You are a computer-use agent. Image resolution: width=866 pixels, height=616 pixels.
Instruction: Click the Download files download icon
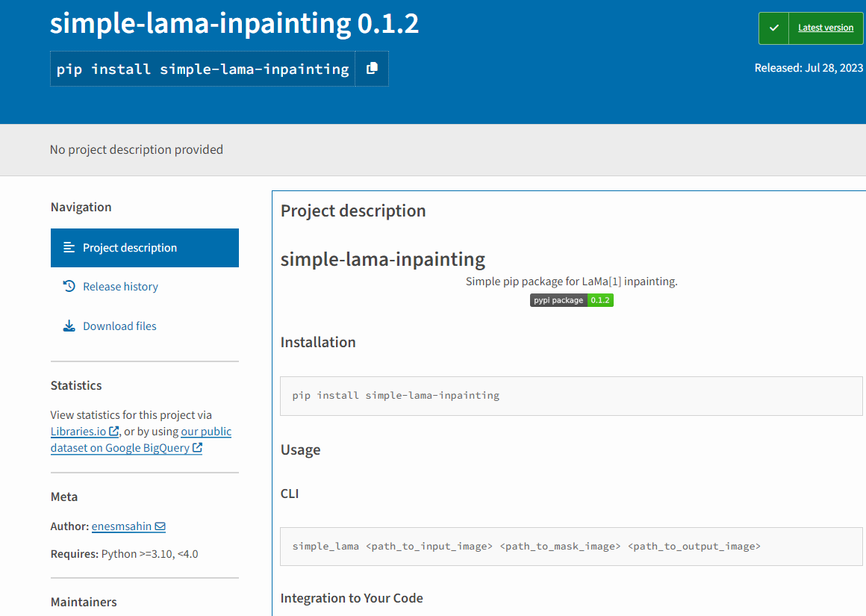click(x=69, y=326)
